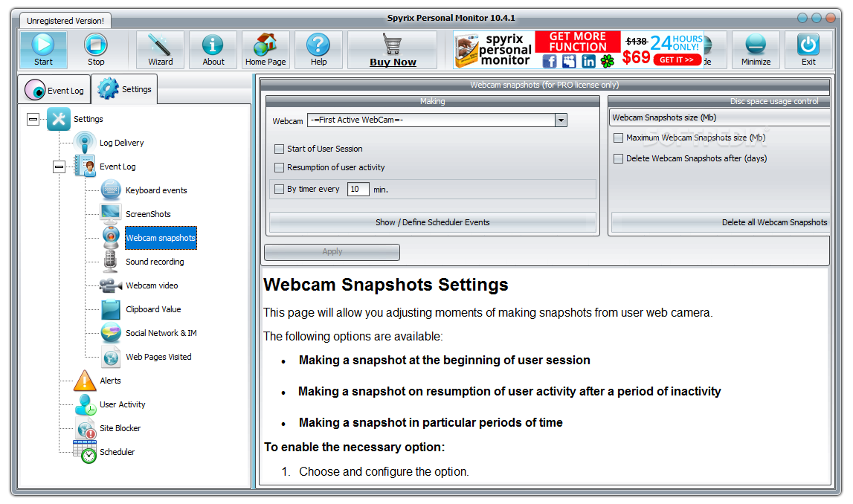Screen dimensions: 853x504
Task: Click the Stop monitoring icon
Action: tap(96, 45)
